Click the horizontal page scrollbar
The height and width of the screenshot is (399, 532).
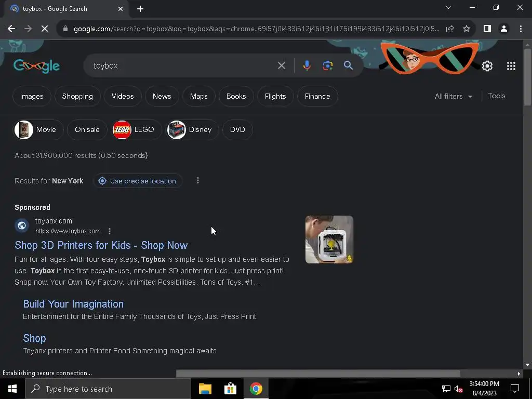tap(318, 374)
